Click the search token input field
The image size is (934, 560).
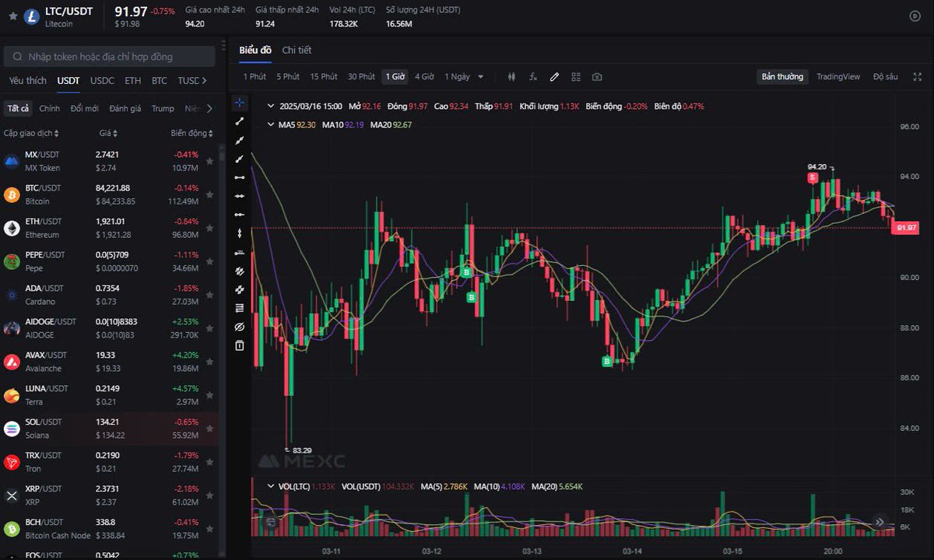click(110, 57)
